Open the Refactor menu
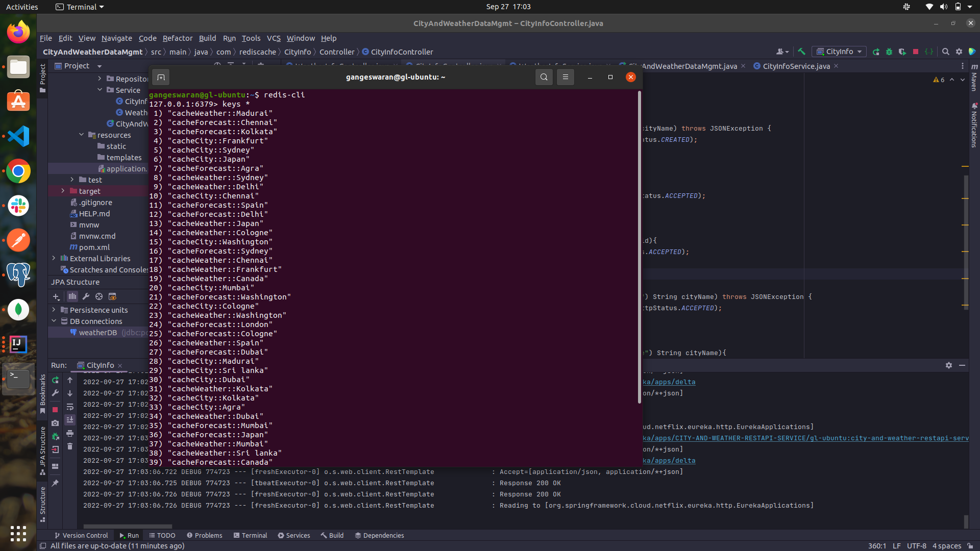The image size is (980, 551). [x=177, y=38]
